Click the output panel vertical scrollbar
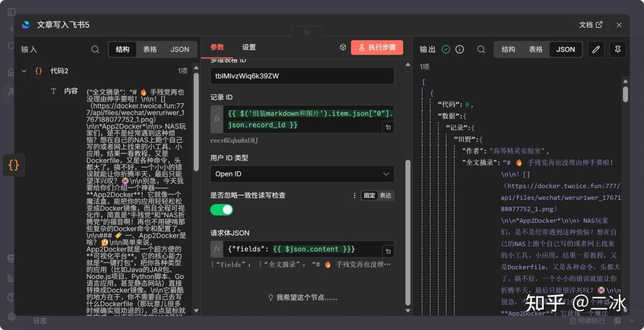 [x=625, y=94]
